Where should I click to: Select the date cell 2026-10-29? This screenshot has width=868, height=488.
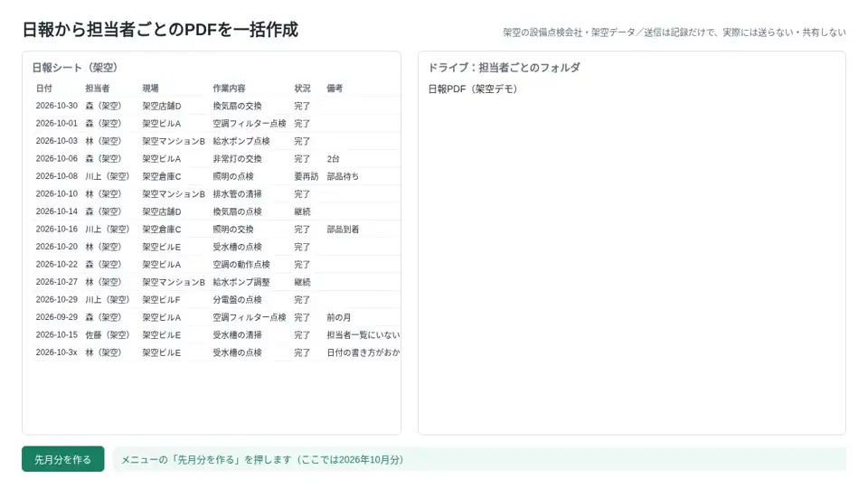[56, 300]
